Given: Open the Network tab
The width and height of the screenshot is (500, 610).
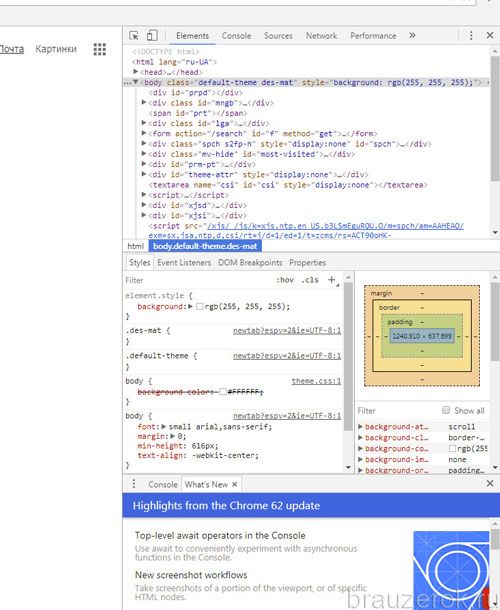Looking at the screenshot, I should click(321, 36).
